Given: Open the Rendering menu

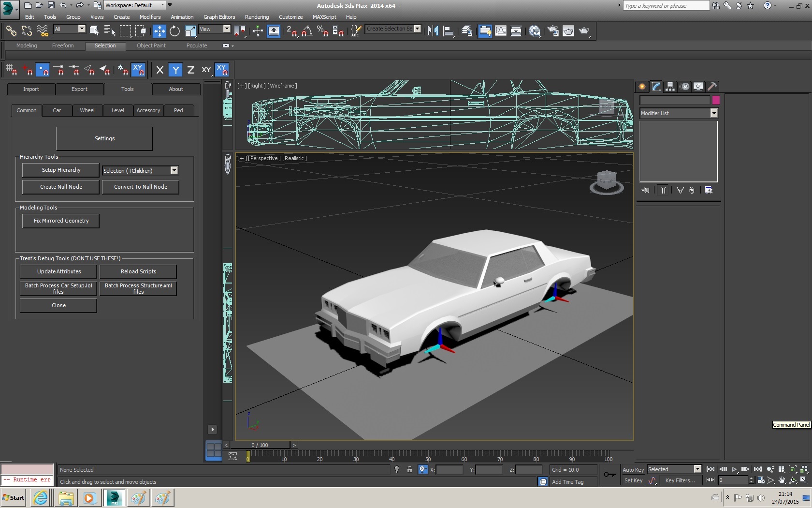Looking at the screenshot, I should click(x=257, y=17).
